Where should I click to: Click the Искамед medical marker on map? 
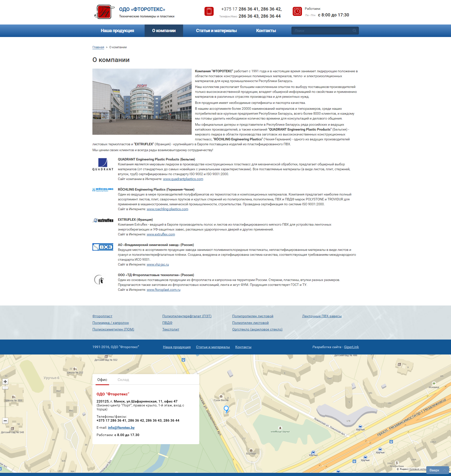[434, 383]
